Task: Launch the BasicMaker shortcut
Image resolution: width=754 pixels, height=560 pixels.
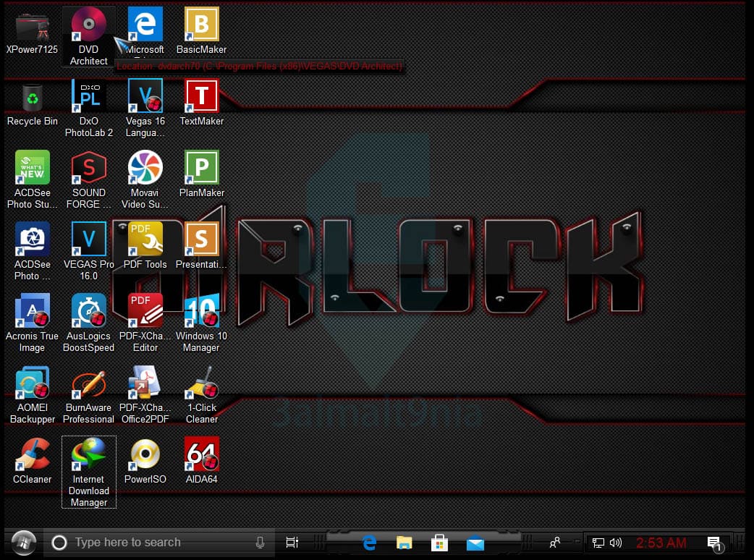Action: (201, 32)
